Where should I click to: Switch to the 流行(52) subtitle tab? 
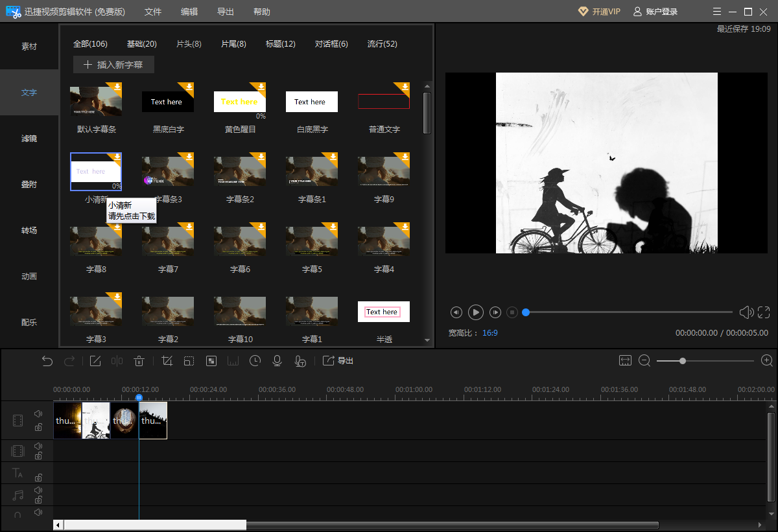382,44
